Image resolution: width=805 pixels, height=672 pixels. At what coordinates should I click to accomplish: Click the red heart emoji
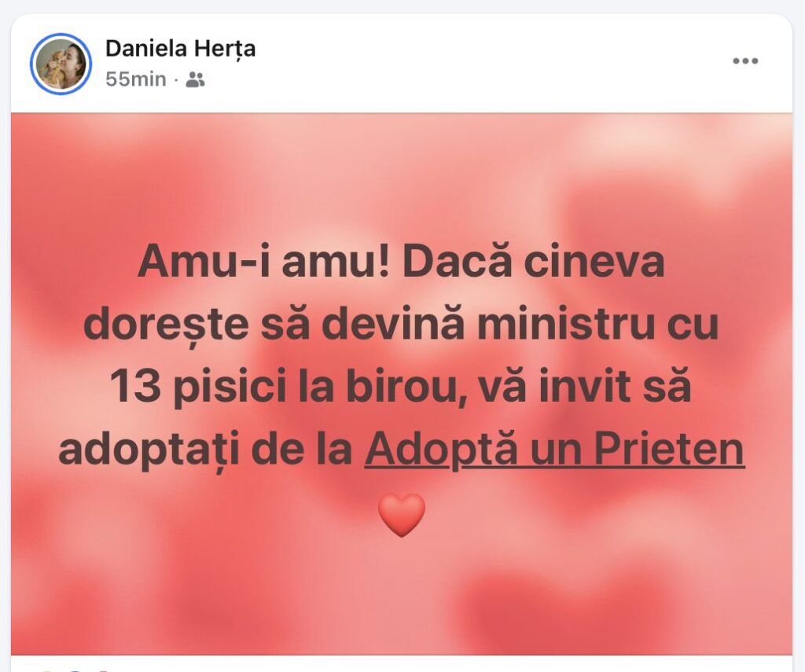click(402, 515)
